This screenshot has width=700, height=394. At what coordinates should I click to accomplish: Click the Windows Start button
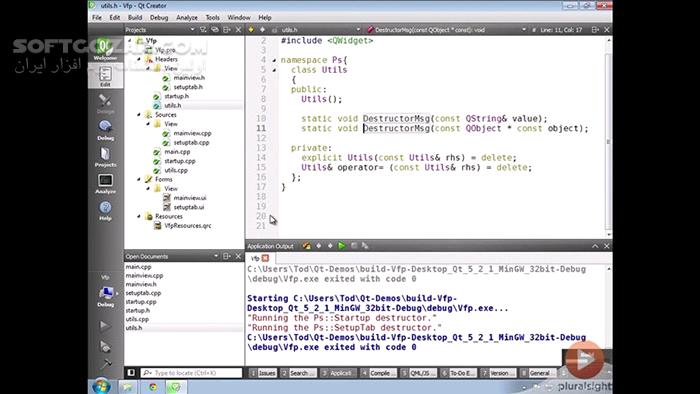[101, 386]
